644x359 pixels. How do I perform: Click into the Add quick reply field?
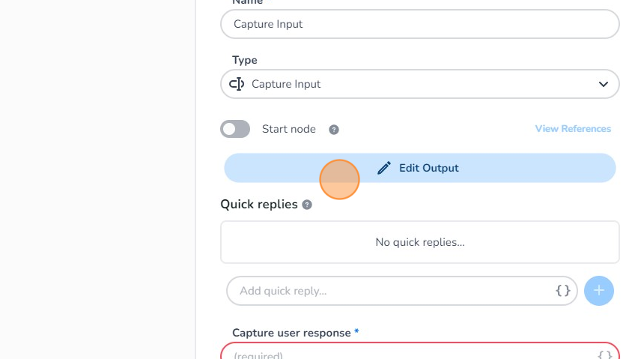(x=389, y=290)
